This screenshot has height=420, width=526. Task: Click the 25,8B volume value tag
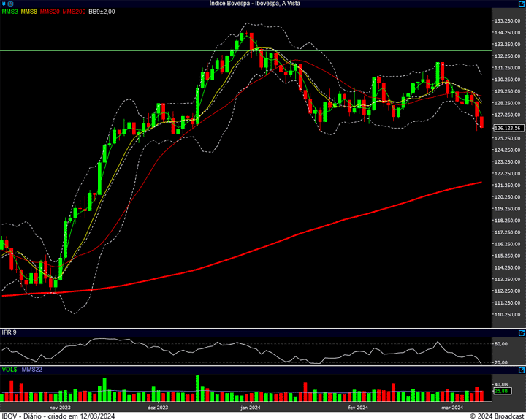pos(501,391)
